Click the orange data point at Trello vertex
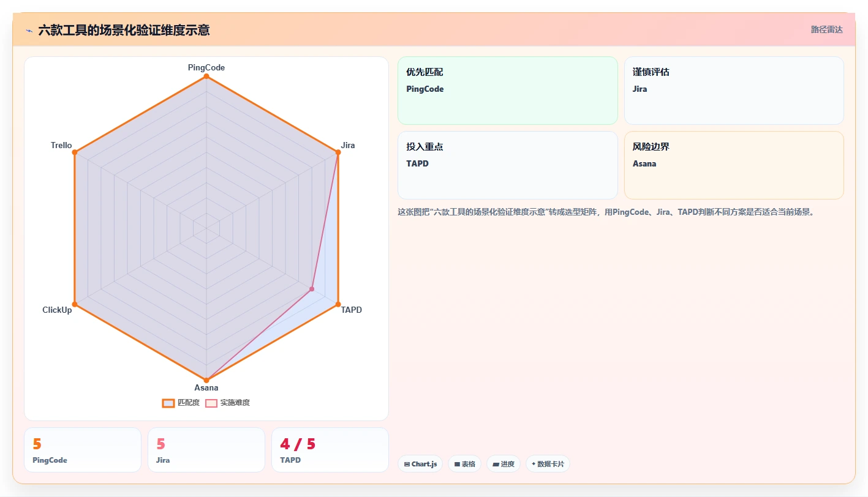The image size is (868, 497). coord(75,152)
